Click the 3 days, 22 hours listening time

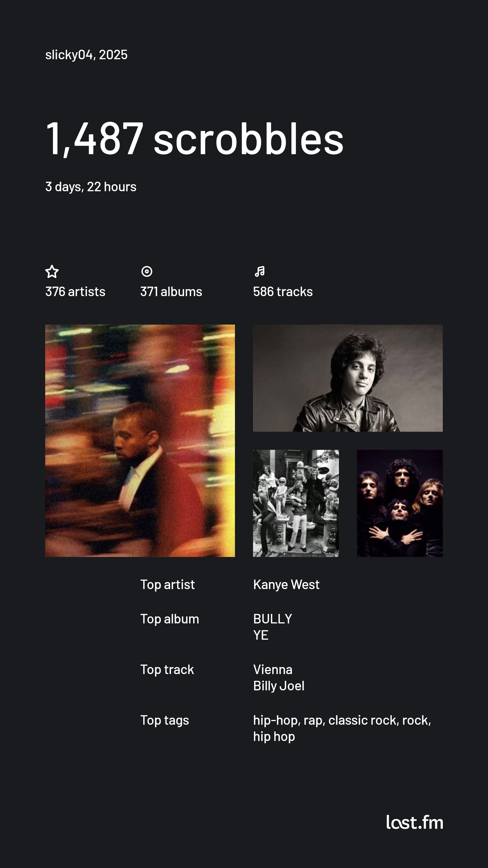(91, 187)
